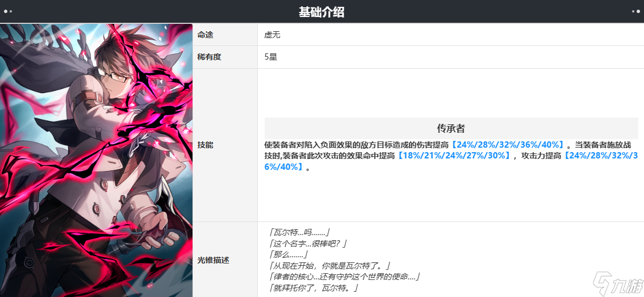
Task: Select the line starting with 「律者的核心
Action: [342, 277]
